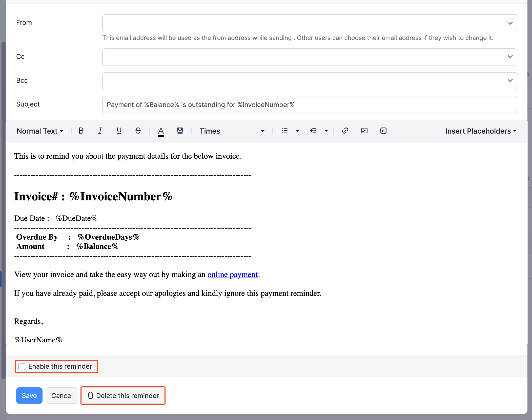Viewport: 532px width, 420px height.
Task: Click into the Subject field
Action: (x=309, y=104)
